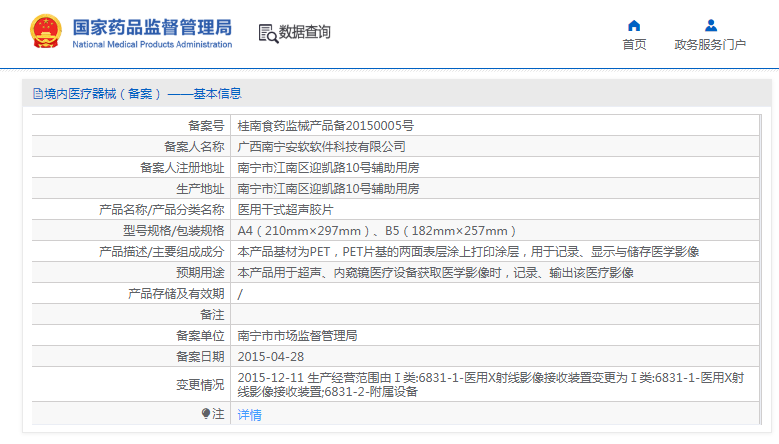779x444 pixels.
Task: Click the 备案人注册地址 address value
Action: [x=328, y=168]
